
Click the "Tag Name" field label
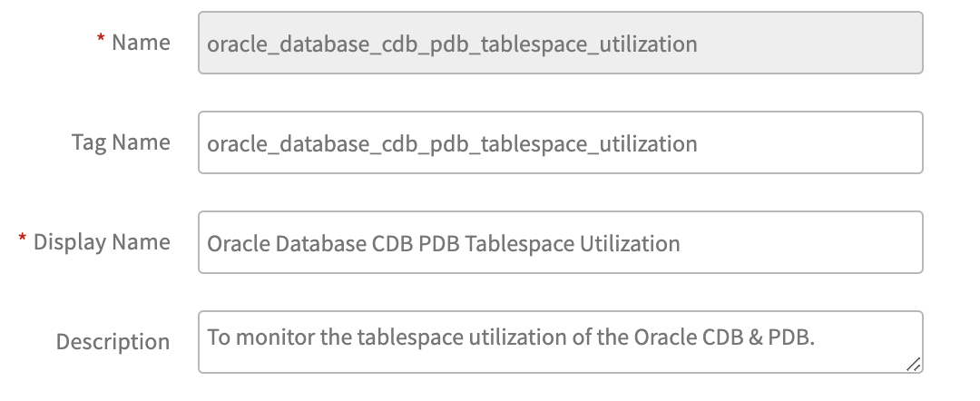point(121,142)
